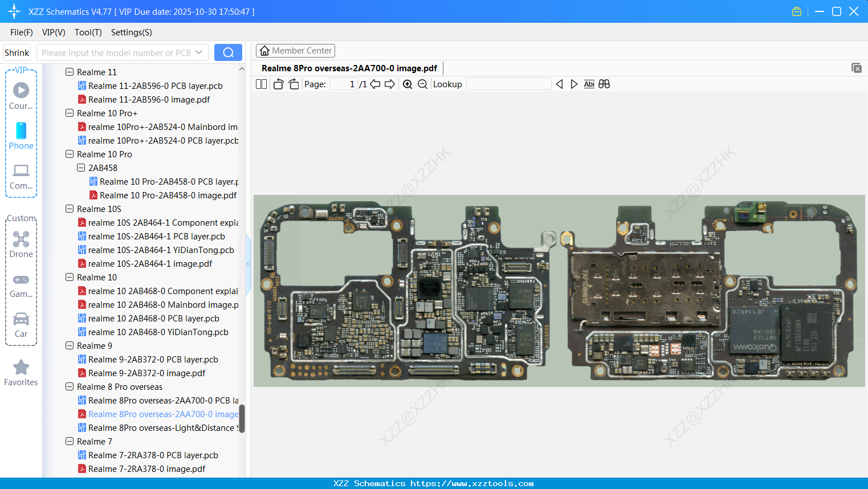Open the Computer category in sidebar
Screen dimensions: 868x489
pyautogui.click(x=21, y=176)
